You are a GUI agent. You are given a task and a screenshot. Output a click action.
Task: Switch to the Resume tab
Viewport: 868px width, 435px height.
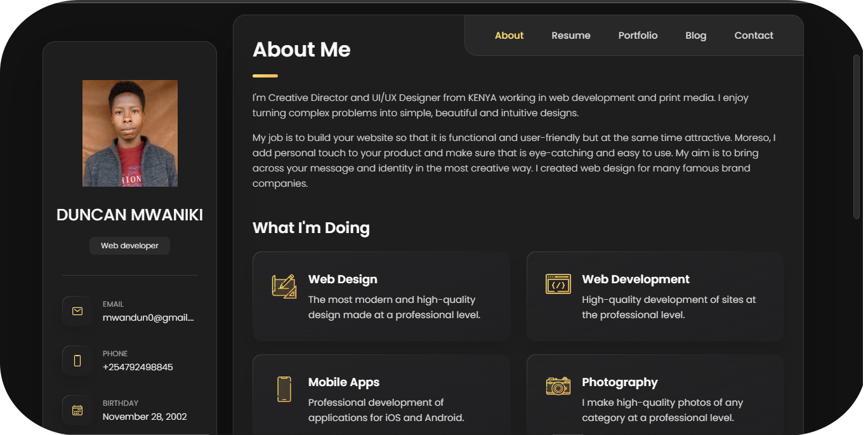pos(570,36)
